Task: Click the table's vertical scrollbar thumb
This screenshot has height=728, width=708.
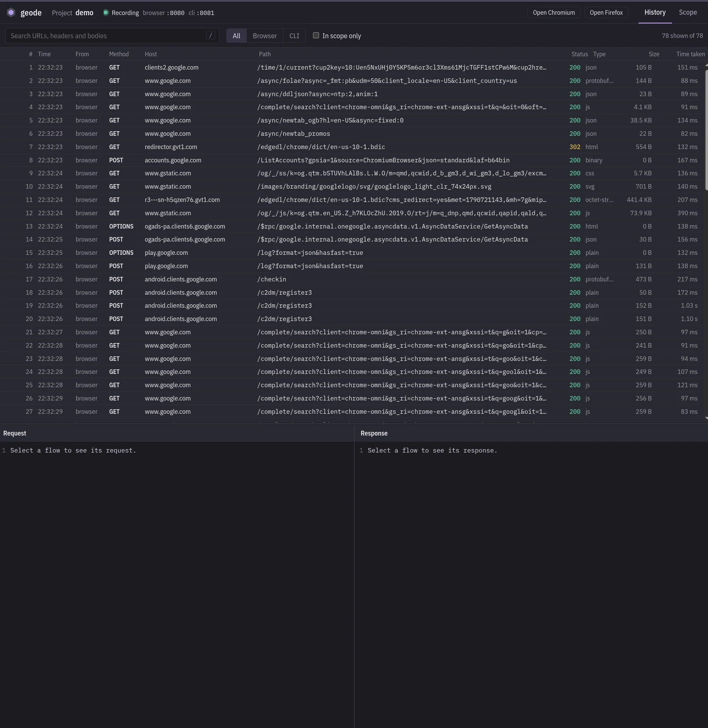Action: [706, 130]
